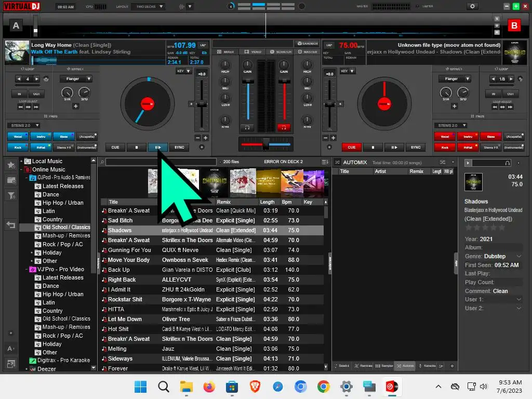Expand the Holiday folder under iDJPool
Screen dimensions: 532x399
(x=32, y=253)
